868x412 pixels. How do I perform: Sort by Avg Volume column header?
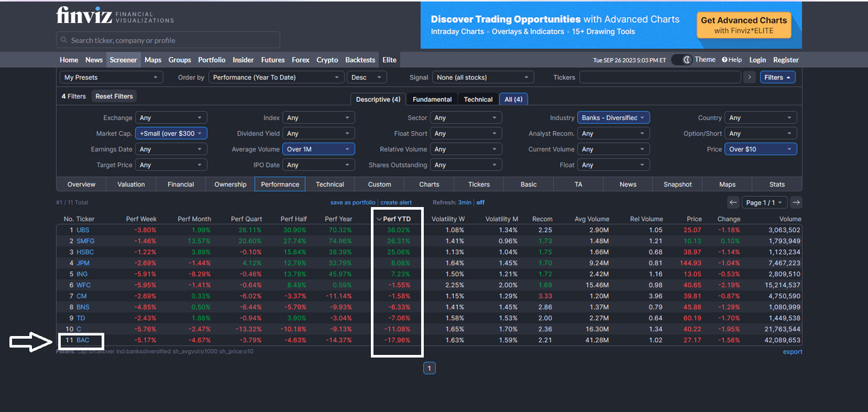coord(592,219)
